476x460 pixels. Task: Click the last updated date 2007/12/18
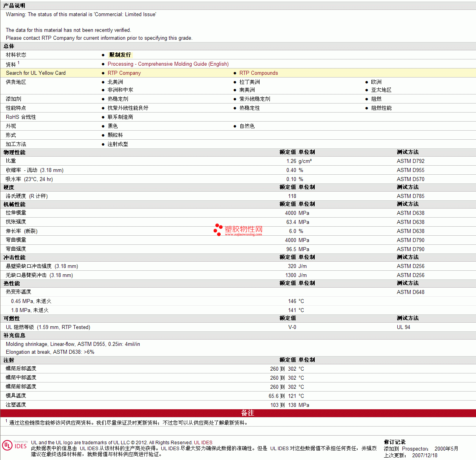(425, 455)
